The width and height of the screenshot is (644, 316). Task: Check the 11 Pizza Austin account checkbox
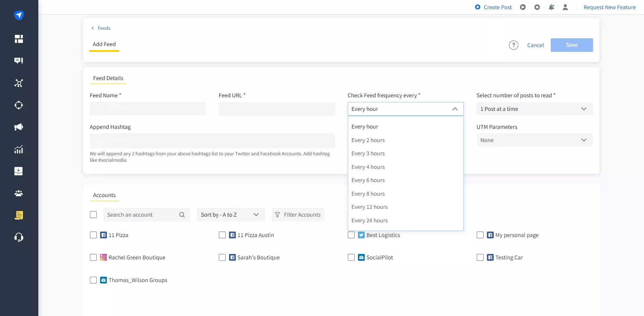point(222,235)
